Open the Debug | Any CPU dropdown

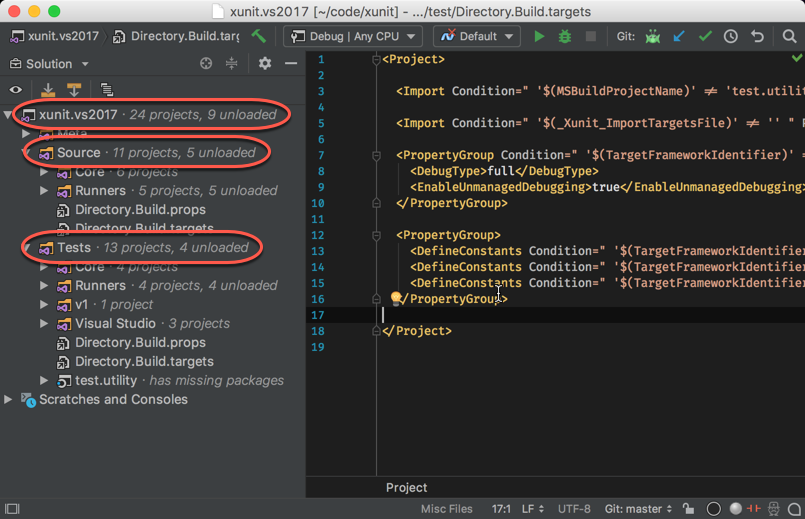[x=353, y=36]
